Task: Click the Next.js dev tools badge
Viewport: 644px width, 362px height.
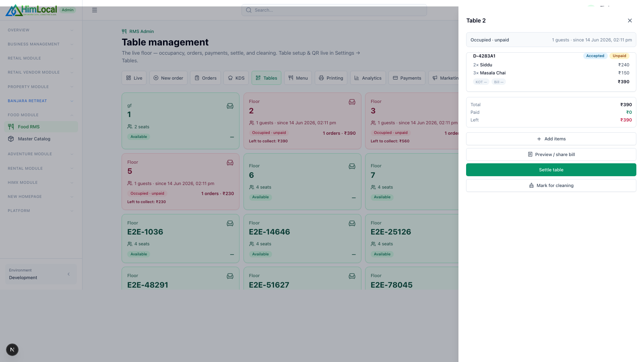Action: pyautogui.click(x=12, y=350)
